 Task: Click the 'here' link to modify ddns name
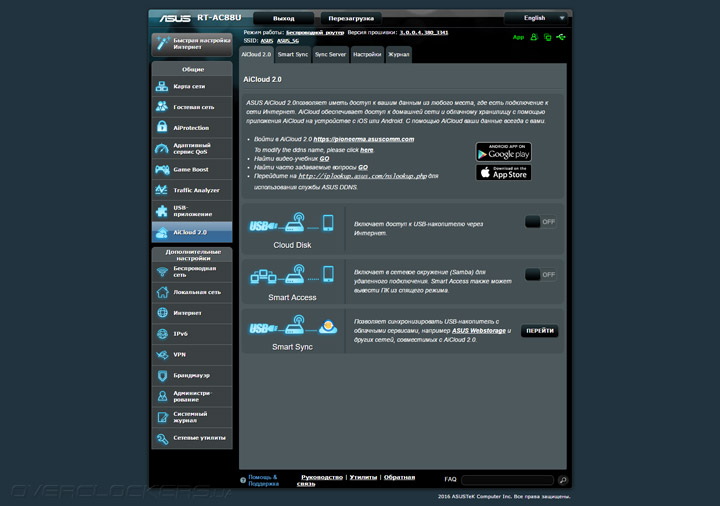click(x=366, y=150)
